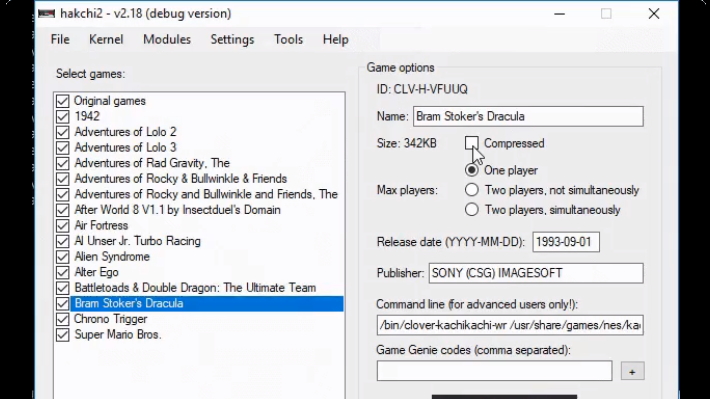Click the Release date field

[x=566, y=242]
